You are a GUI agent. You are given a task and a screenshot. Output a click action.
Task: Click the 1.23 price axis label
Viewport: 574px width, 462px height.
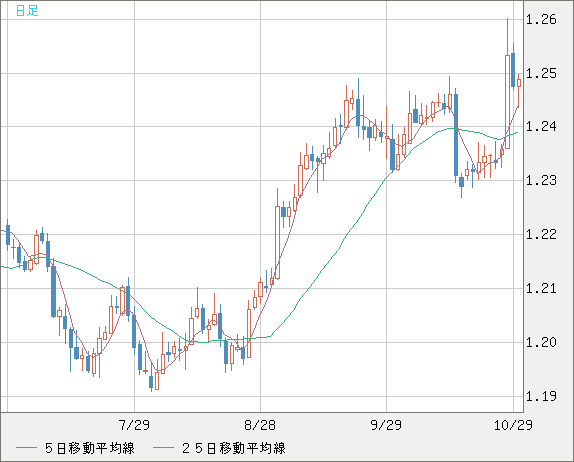point(541,180)
